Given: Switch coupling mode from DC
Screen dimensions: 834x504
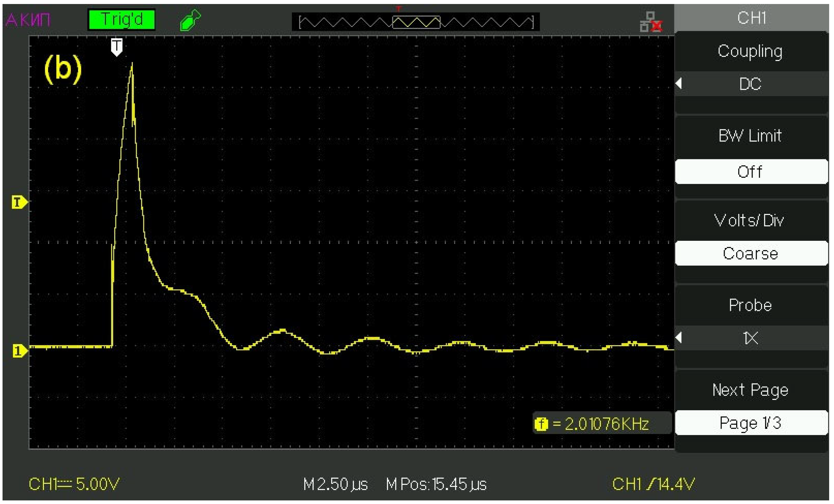Looking at the screenshot, I should (751, 84).
